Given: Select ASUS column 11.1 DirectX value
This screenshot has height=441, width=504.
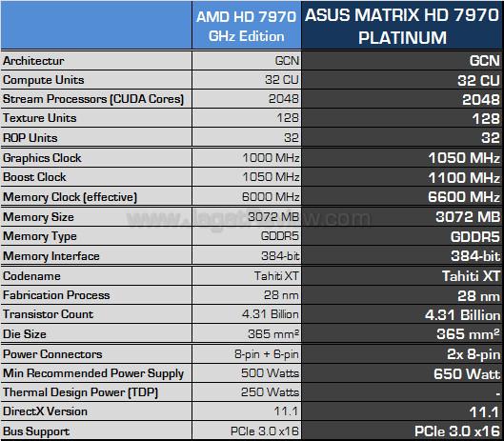Looking at the screenshot, I should 484,412.
